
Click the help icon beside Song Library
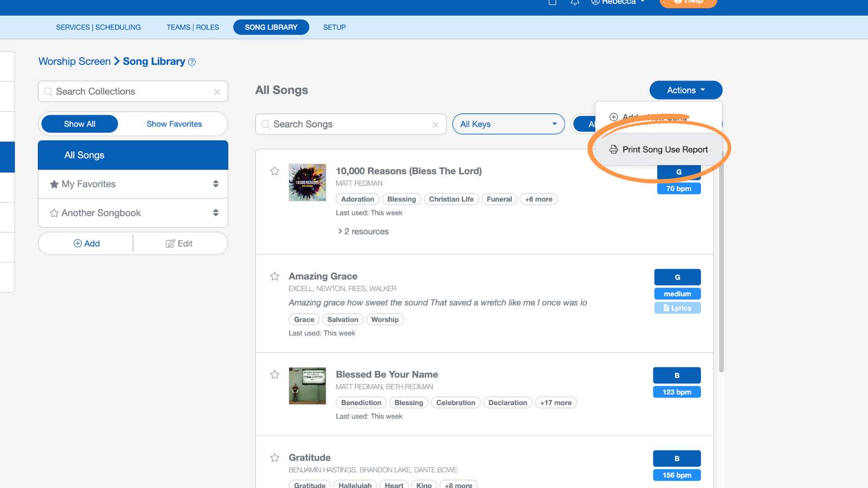192,62
